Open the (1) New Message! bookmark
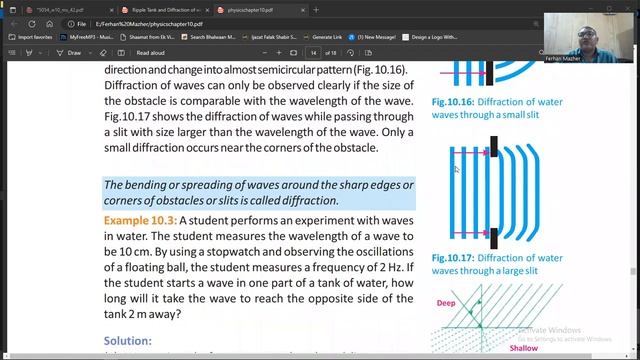 (372, 37)
